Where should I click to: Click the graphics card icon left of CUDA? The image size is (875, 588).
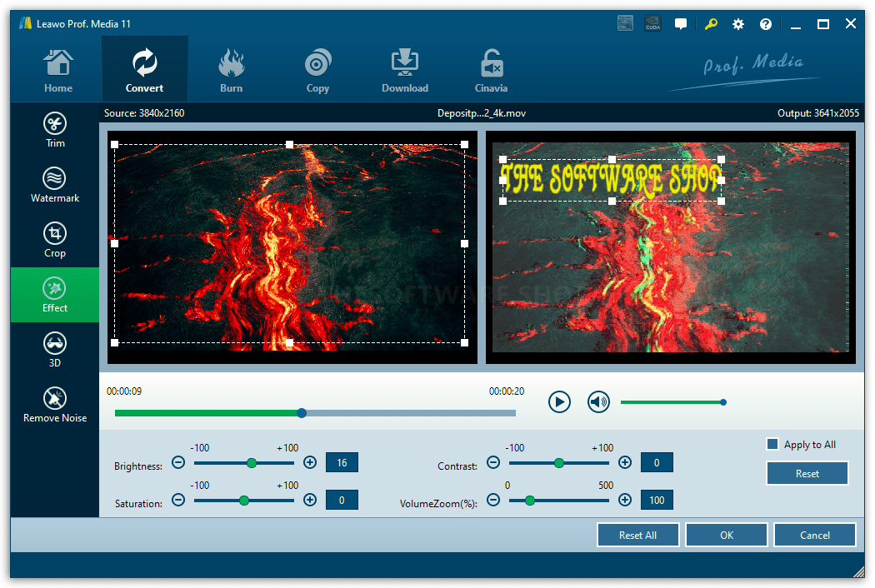(x=626, y=23)
